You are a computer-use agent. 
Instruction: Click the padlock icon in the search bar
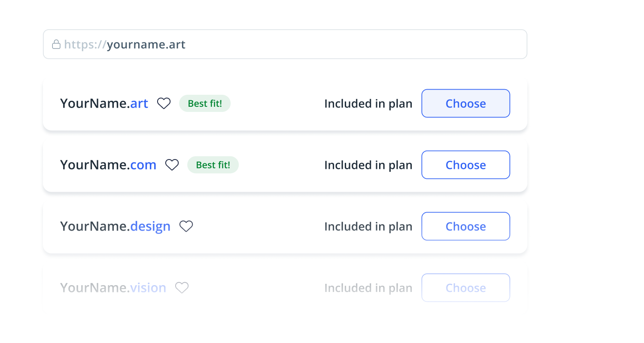[56, 44]
